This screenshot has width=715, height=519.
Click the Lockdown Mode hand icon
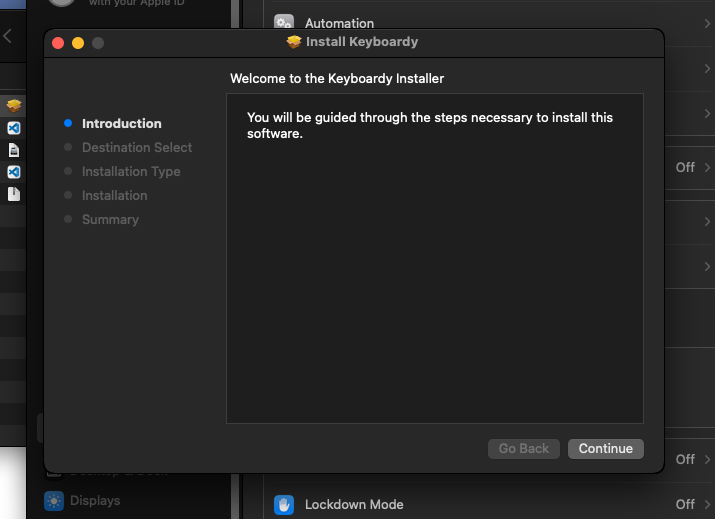[284, 505]
